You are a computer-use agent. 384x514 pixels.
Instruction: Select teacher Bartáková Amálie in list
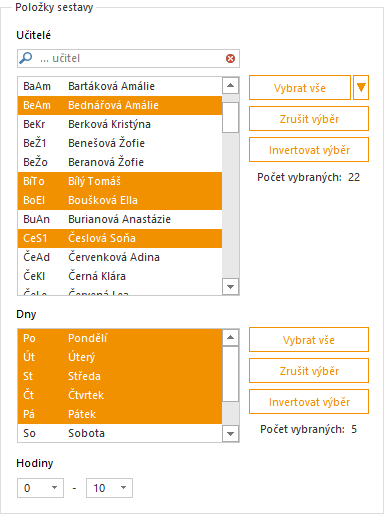120,86
